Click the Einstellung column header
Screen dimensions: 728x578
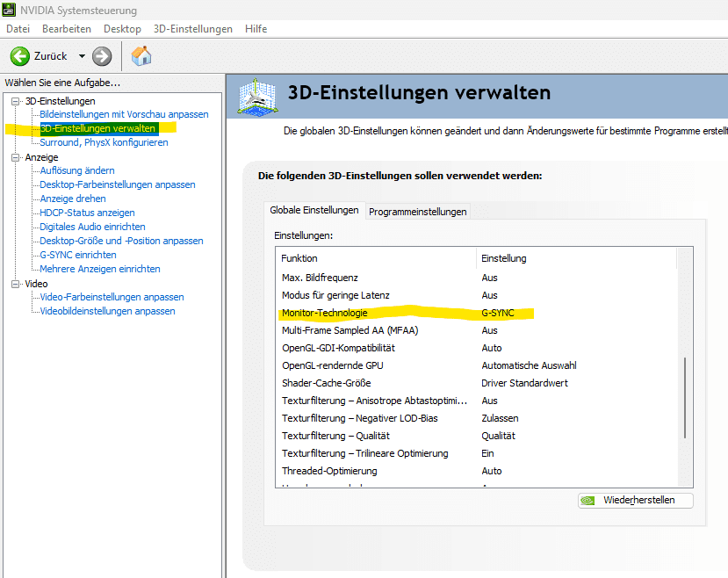click(576, 258)
